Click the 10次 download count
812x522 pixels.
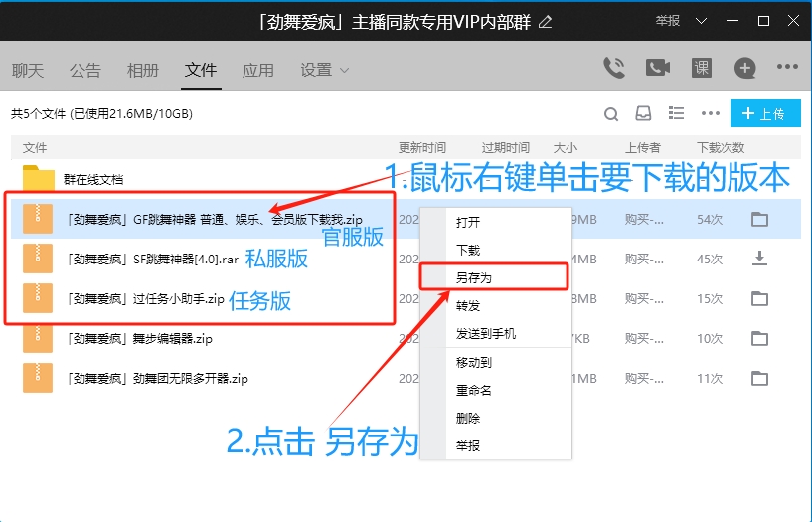pyautogui.click(x=710, y=339)
